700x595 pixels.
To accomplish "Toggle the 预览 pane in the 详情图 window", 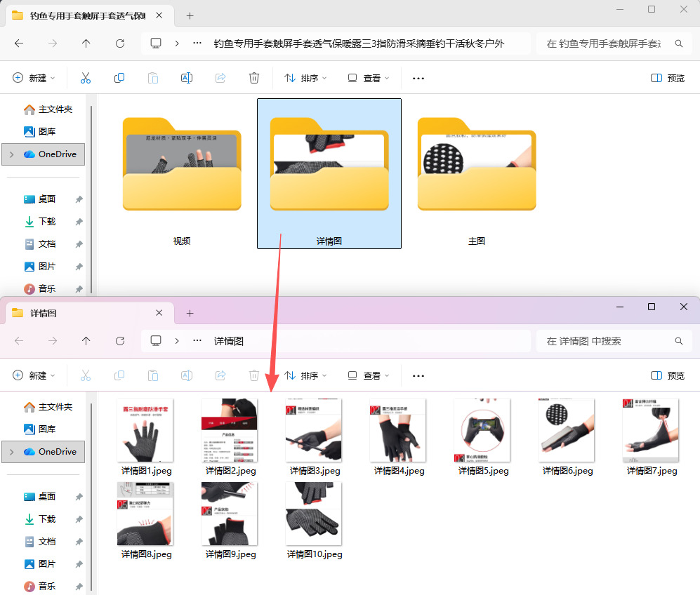I will (668, 375).
